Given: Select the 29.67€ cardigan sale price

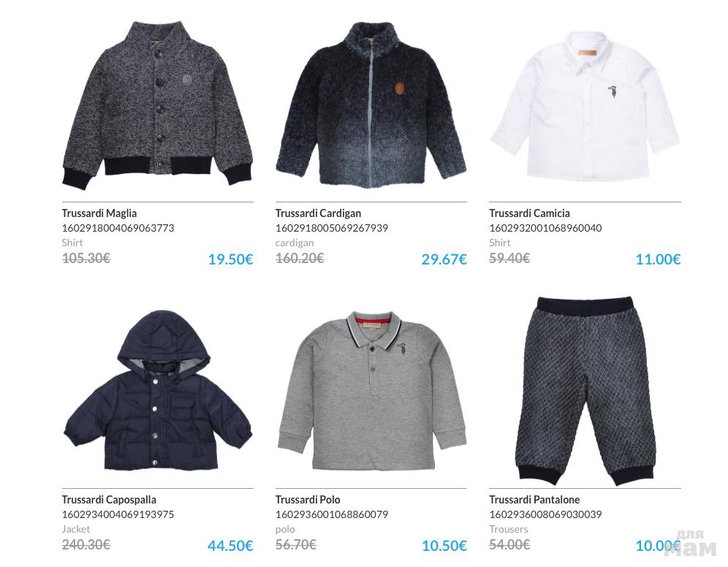Looking at the screenshot, I should [x=444, y=259].
